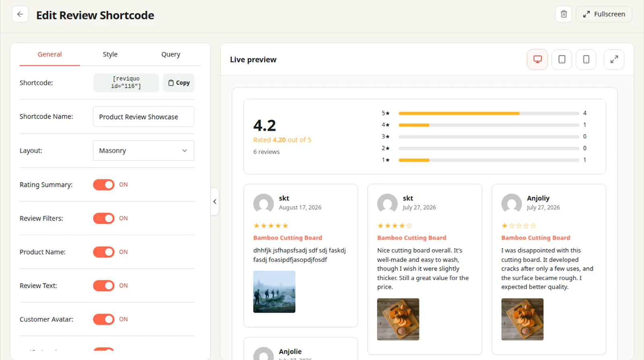
Task: Click the 4-star rating bar
Action: coord(489,125)
